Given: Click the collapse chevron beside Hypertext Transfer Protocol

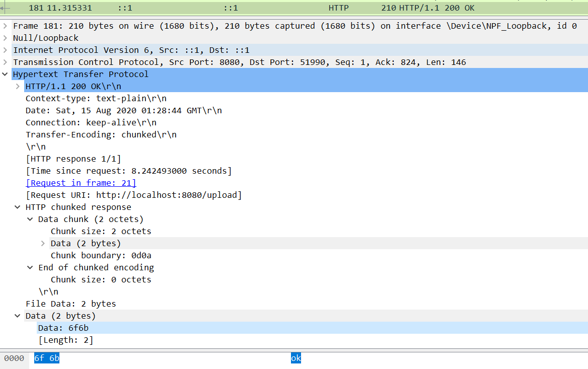Looking at the screenshot, I should (x=5, y=74).
